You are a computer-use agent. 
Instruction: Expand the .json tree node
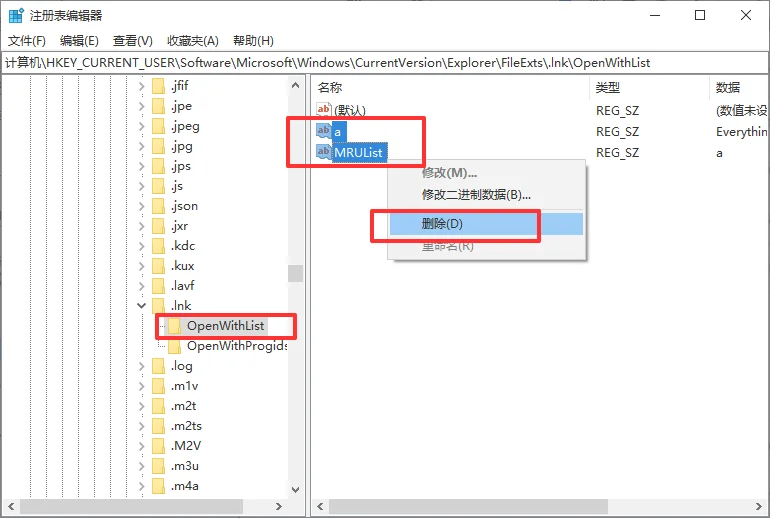point(141,206)
